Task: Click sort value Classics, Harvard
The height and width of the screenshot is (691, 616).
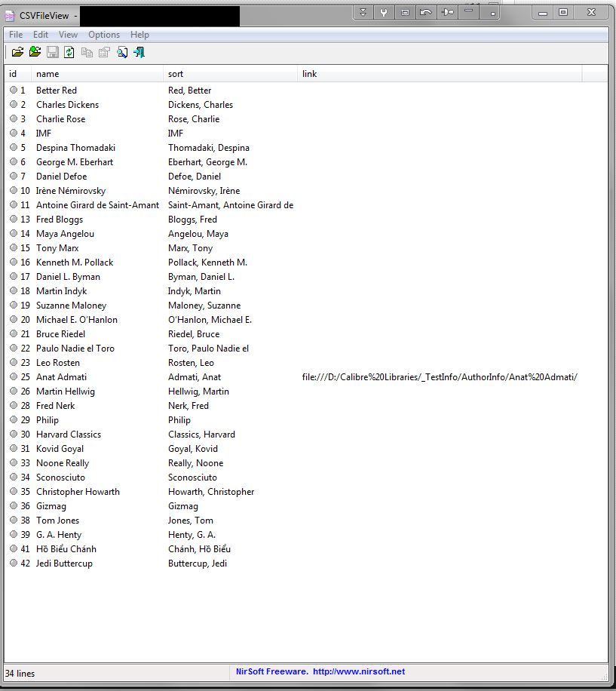Action: pos(201,434)
